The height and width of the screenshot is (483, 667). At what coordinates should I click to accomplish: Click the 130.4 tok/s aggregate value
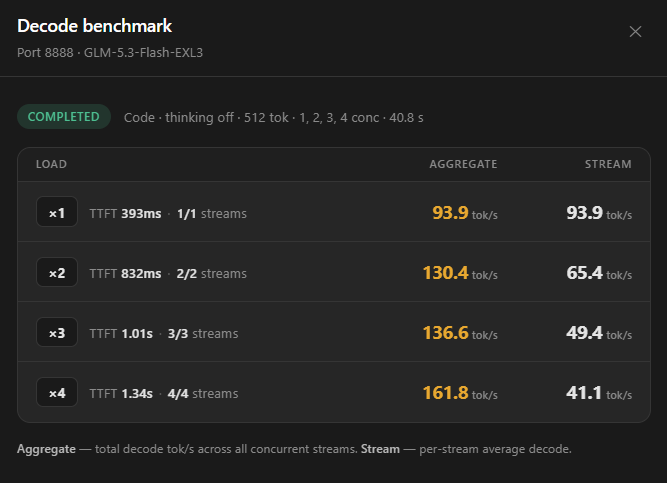pyautogui.click(x=460, y=273)
